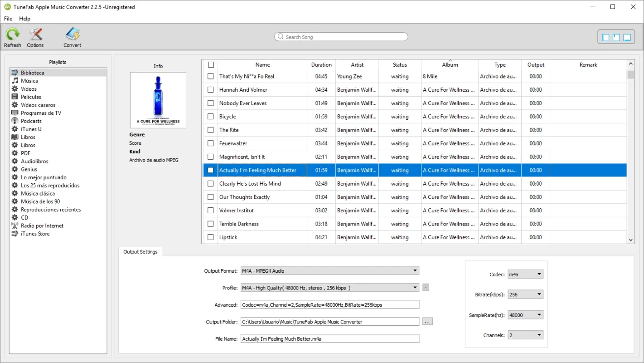Open the SampleRate(hz) dropdown
Screen dimensions: 644x363
tap(525, 315)
